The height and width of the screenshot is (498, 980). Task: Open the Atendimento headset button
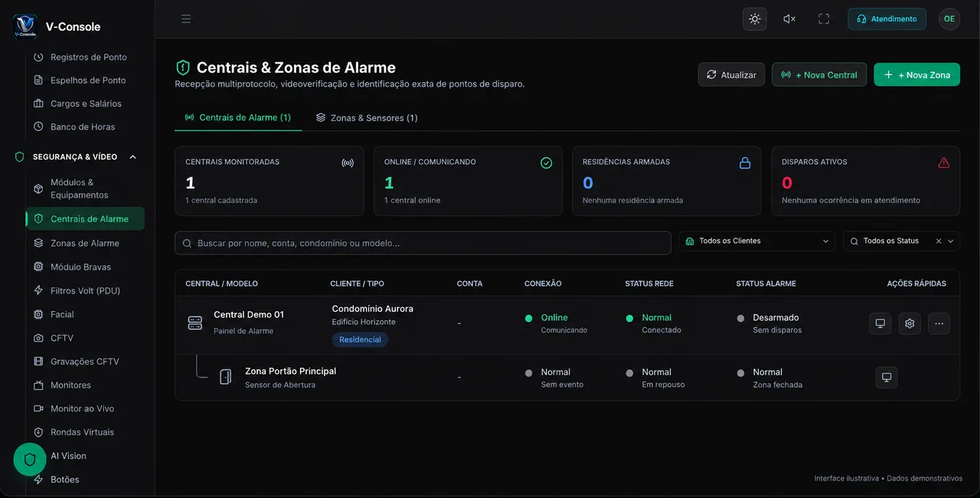click(x=887, y=19)
